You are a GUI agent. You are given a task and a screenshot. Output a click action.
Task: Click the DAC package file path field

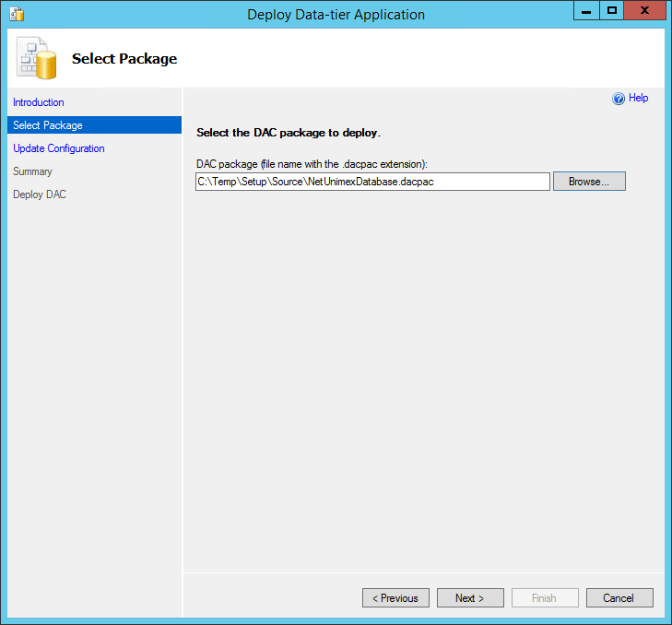372,182
